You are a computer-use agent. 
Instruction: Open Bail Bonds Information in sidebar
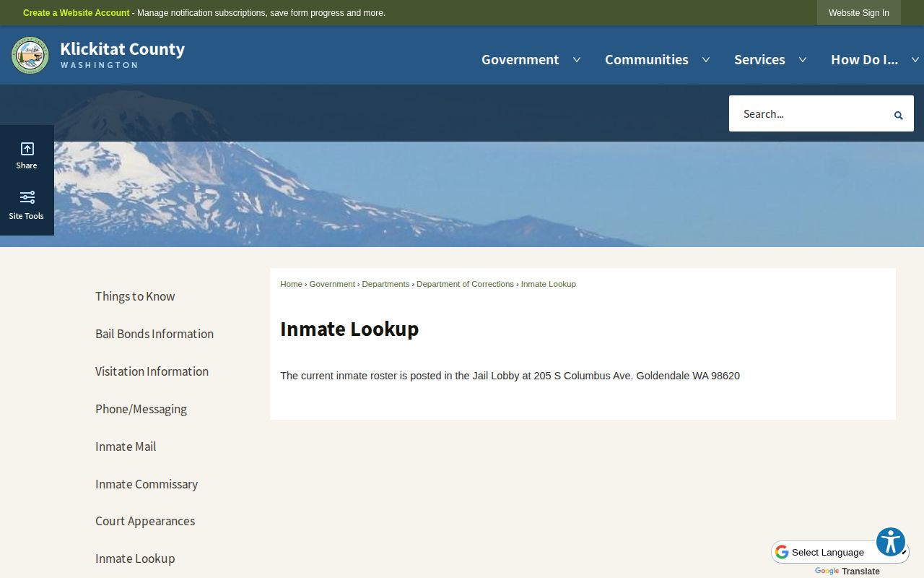pyautogui.click(x=154, y=334)
